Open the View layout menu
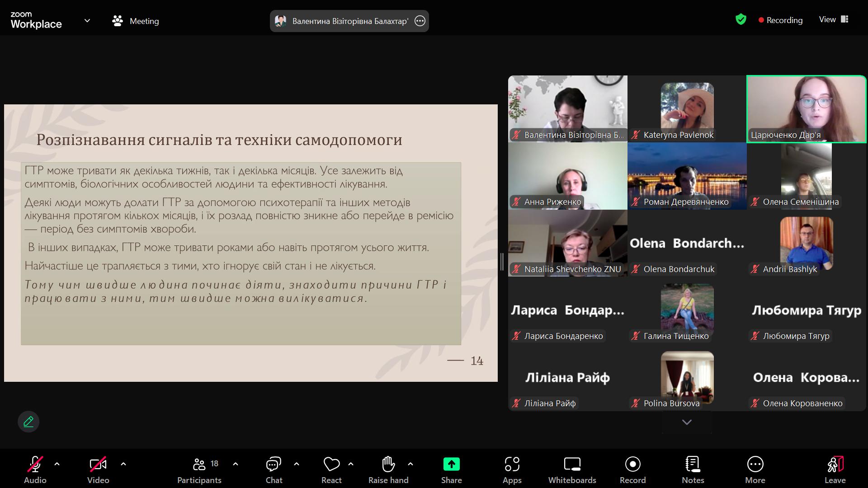Viewport: 868px width, 488px height. [x=834, y=19]
